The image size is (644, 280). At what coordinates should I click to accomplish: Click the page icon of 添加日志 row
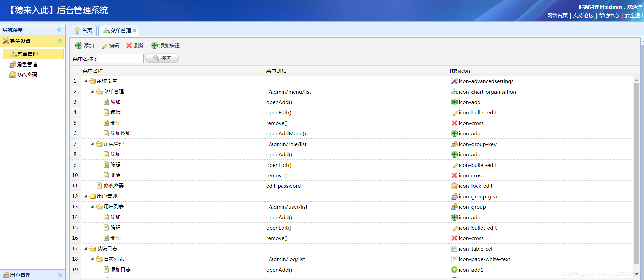pos(106,269)
